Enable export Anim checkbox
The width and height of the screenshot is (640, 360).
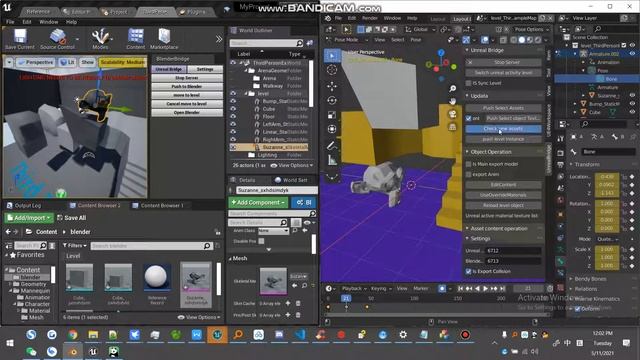click(469, 174)
